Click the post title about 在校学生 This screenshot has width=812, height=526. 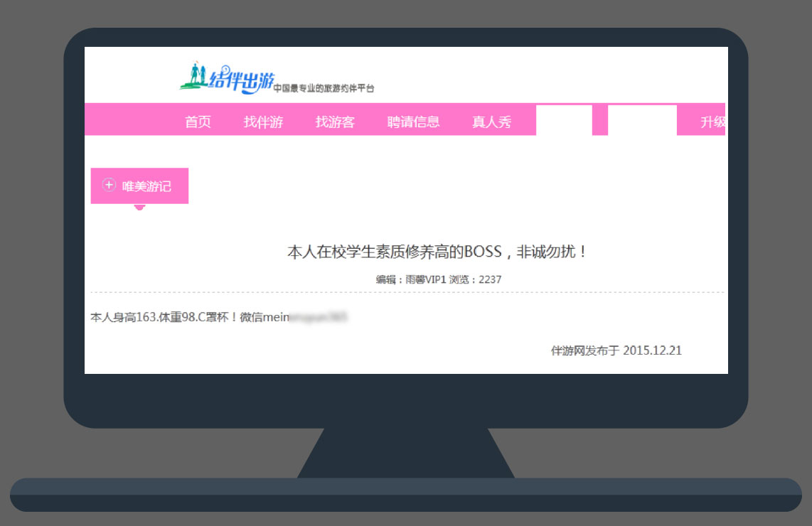click(x=438, y=252)
